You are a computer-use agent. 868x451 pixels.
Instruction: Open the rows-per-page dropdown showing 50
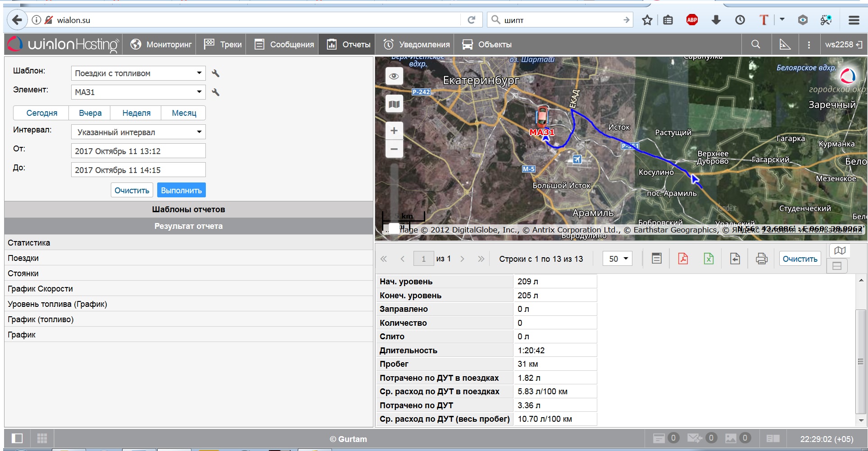[618, 259]
